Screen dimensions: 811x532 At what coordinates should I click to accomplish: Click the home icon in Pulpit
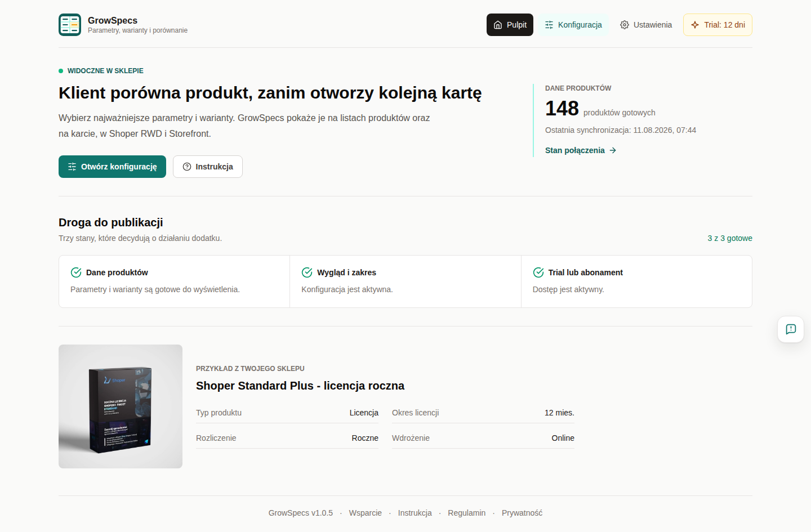[498, 25]
